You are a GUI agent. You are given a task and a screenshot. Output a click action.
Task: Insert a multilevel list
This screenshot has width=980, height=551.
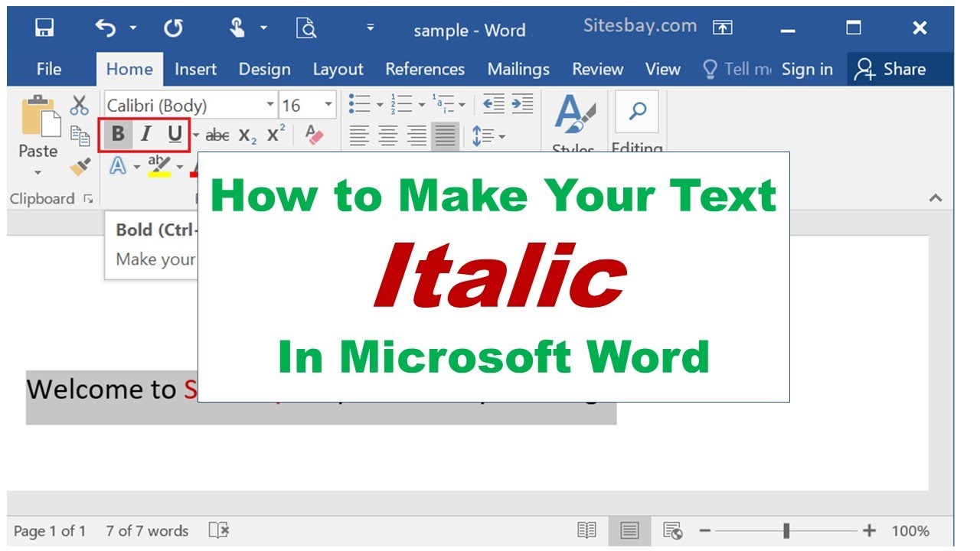point(443,104)
